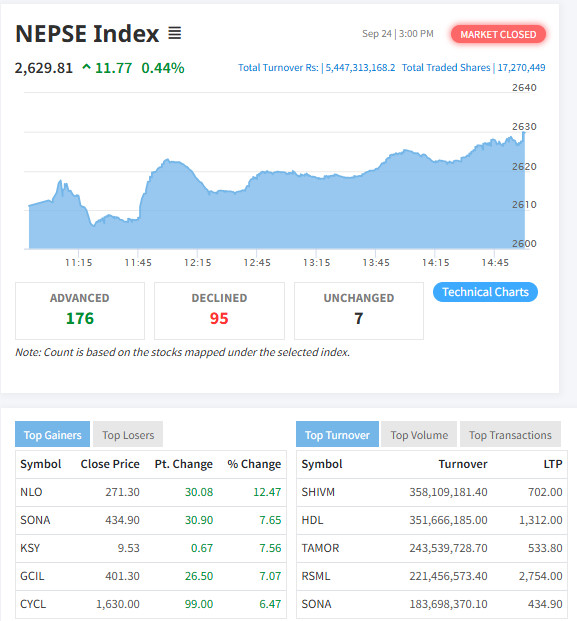Click SHIVM symbol in Top Turnover
This screenshot has width=577, height=621.
tap(318, 492)
